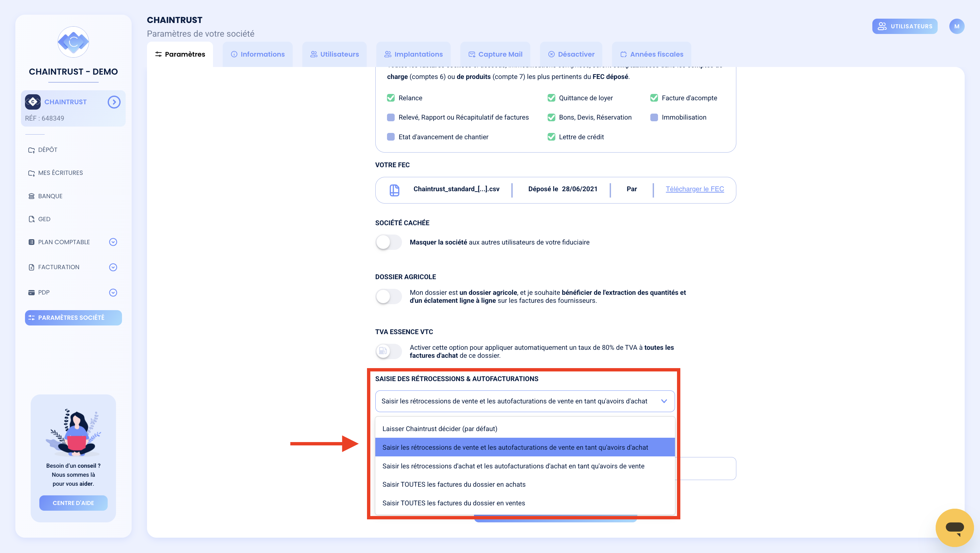Open the GED section

point(44,219)
